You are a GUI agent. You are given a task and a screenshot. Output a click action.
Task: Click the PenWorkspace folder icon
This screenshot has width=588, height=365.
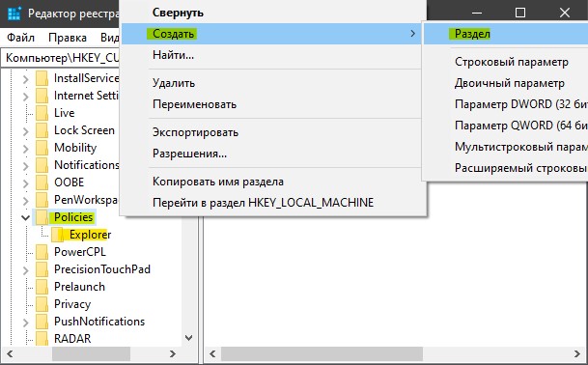click(42, 200)
